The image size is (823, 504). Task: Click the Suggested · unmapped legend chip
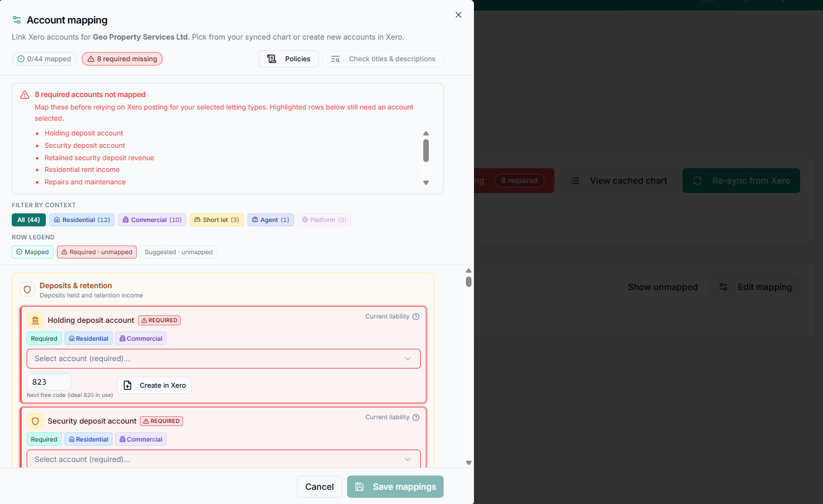[179, 252]
